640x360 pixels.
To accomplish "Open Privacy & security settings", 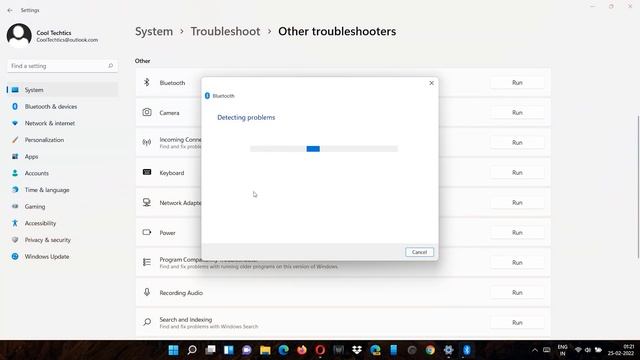I will (62, 240).
